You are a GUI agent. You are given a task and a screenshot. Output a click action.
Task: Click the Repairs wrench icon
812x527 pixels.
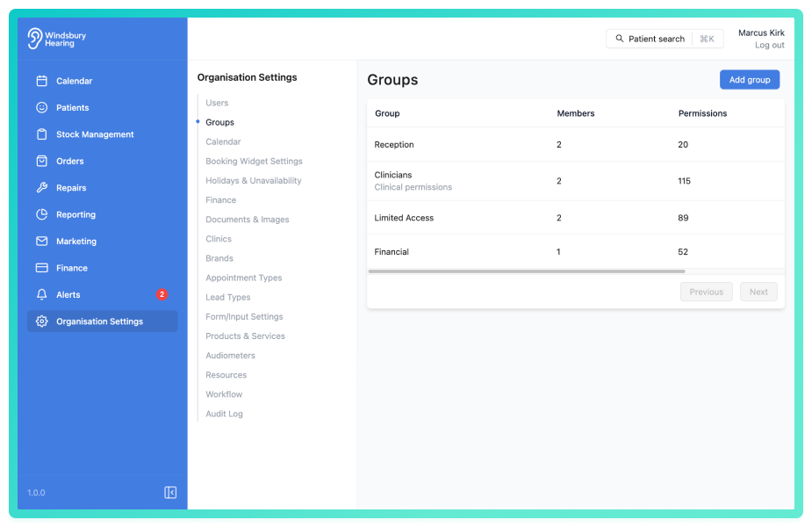[42, 188]
